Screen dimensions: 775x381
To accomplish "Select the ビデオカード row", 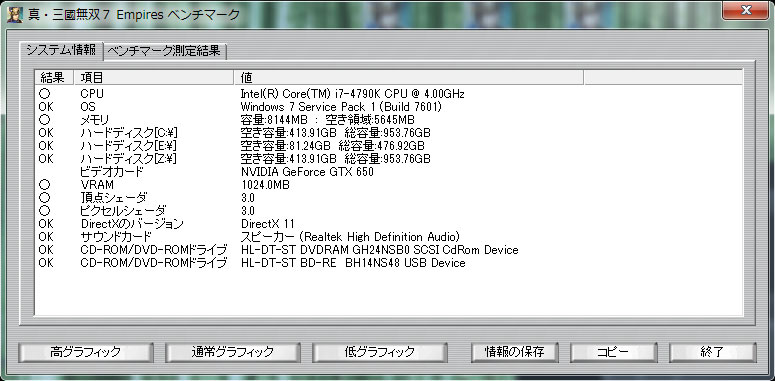I will (388, 172).
